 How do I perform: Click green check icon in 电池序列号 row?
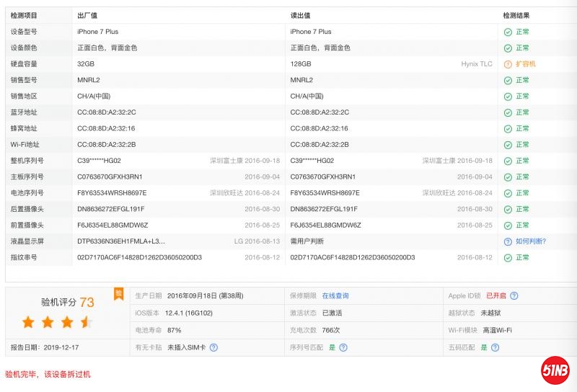pos(508,193)
